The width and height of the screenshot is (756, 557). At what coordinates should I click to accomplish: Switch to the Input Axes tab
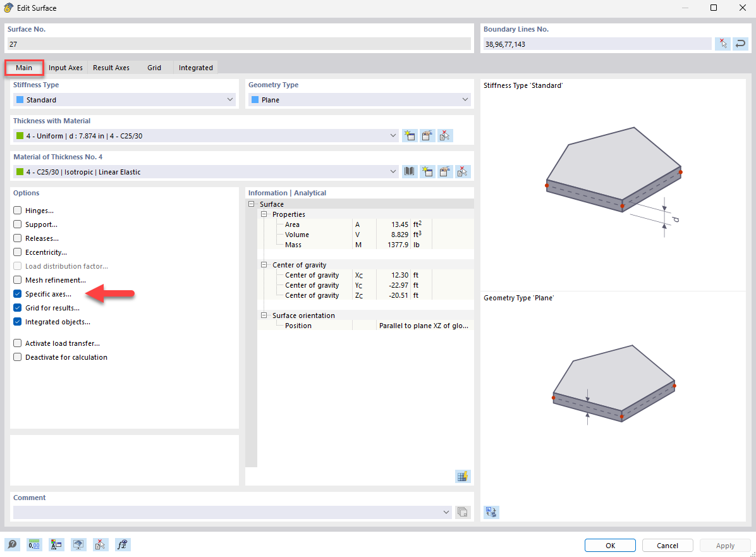coord(65,68)
